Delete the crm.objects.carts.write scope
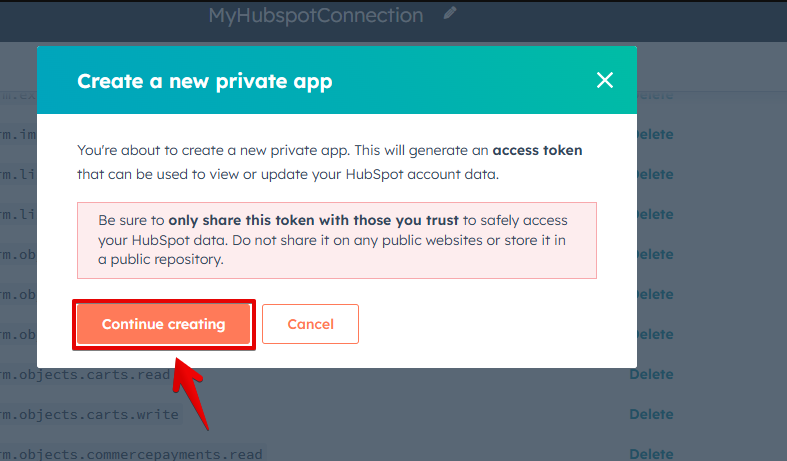This screenshot has width=787, height=461. coord(651,414)
